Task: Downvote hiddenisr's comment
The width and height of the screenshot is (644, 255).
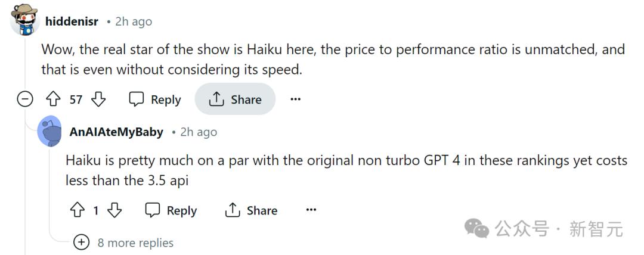Action: coord(98,99)
